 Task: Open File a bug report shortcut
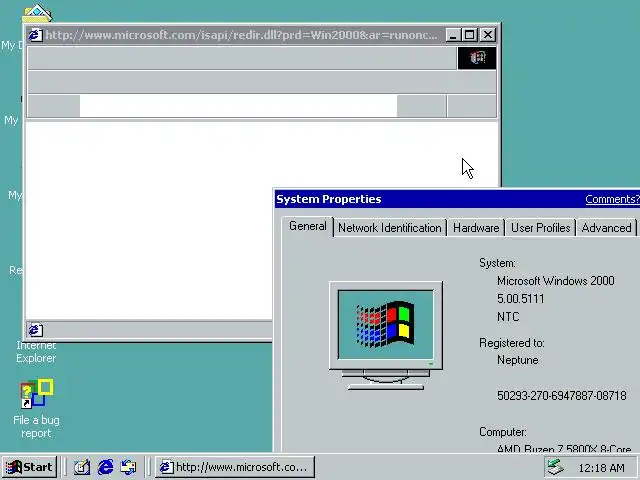pyautogui.click(x=36, y=409)
